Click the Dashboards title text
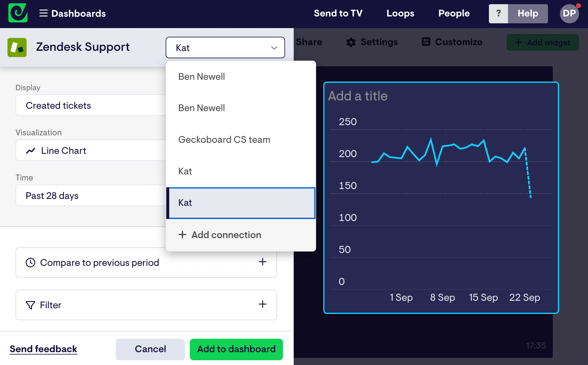 pyautogui.click(x=78, y=13)
